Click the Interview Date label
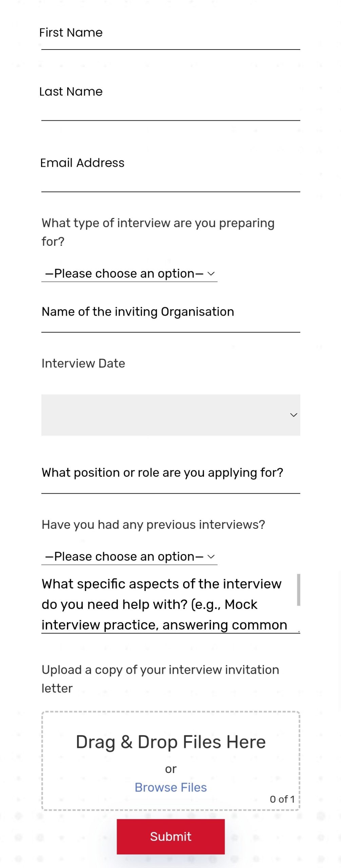This screenshot has height=868, width=341. coord(83,363)
